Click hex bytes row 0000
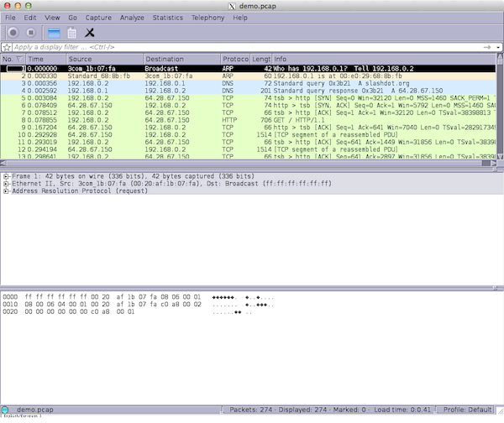 pos(139,297)
